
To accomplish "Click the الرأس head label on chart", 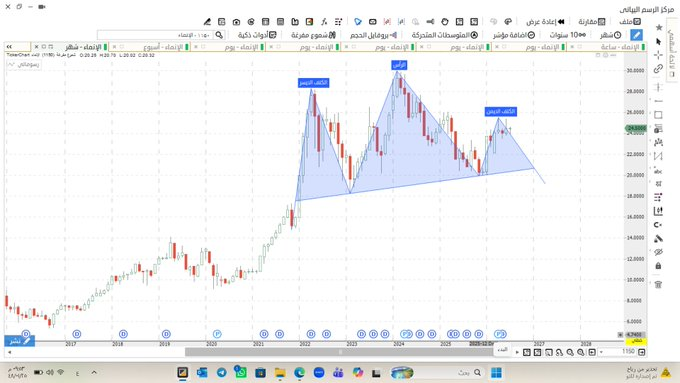I will coord(399,65).
